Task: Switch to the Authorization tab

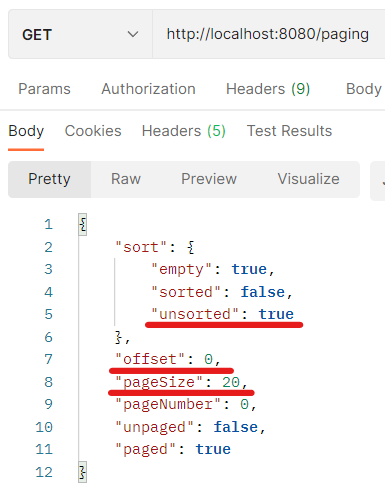Action: click(148, 89)
